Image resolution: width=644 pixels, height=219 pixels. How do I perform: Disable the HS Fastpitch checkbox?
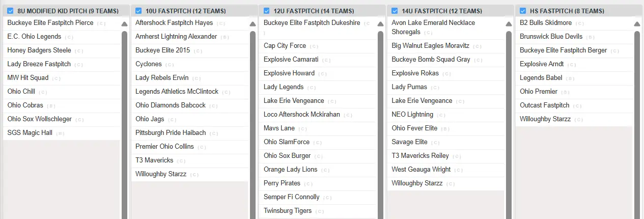[523, 11]
